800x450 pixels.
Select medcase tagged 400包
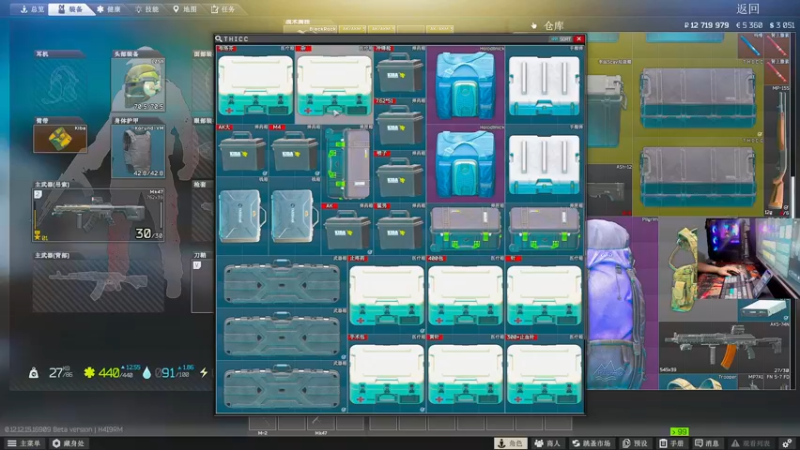465,295
